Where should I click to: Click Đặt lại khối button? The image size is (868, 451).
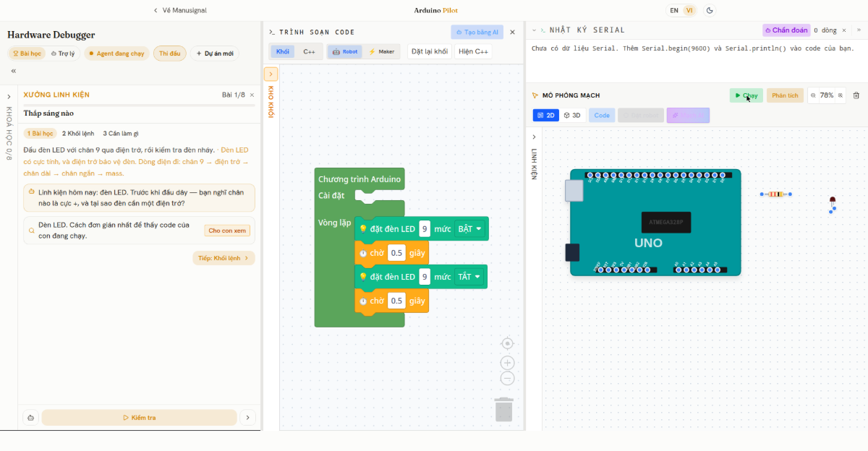click(x=430, y=52)
